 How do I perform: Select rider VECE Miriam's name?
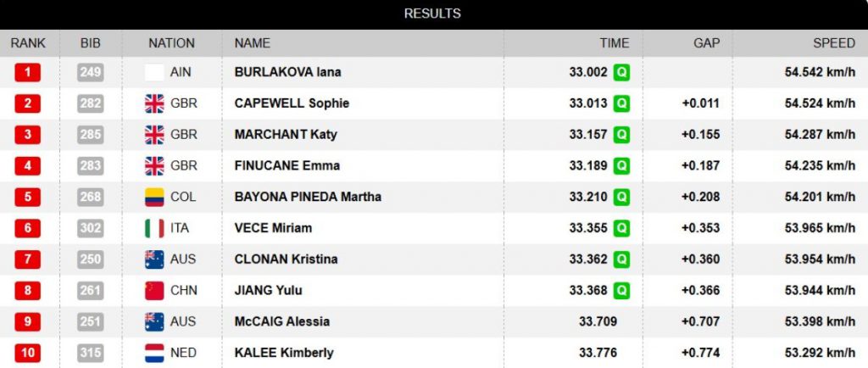point(273,228)
